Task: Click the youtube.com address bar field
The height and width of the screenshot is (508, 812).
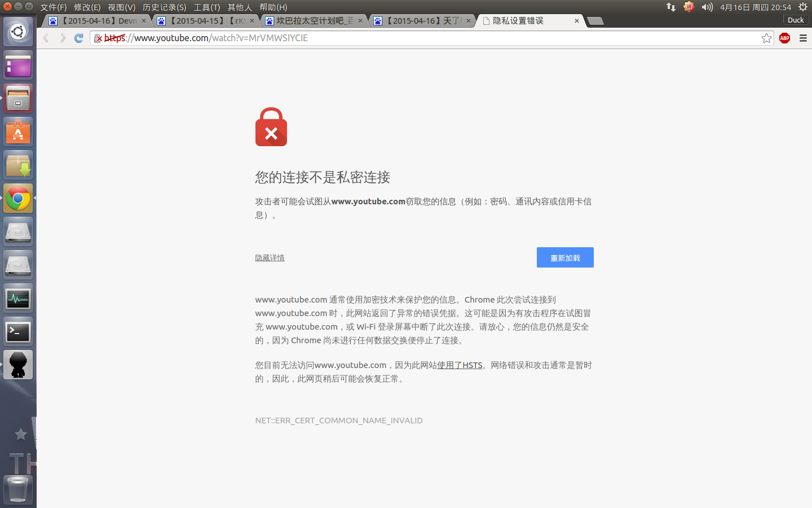Action: 431,38
